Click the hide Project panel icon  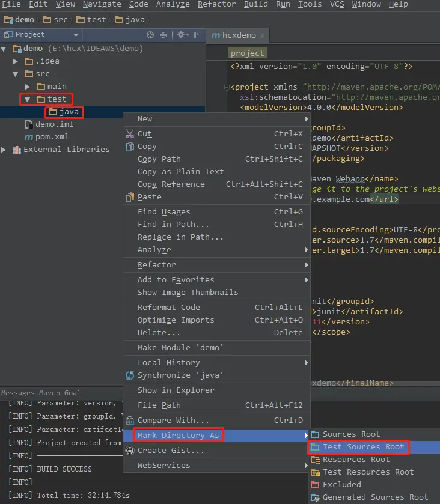198,35
